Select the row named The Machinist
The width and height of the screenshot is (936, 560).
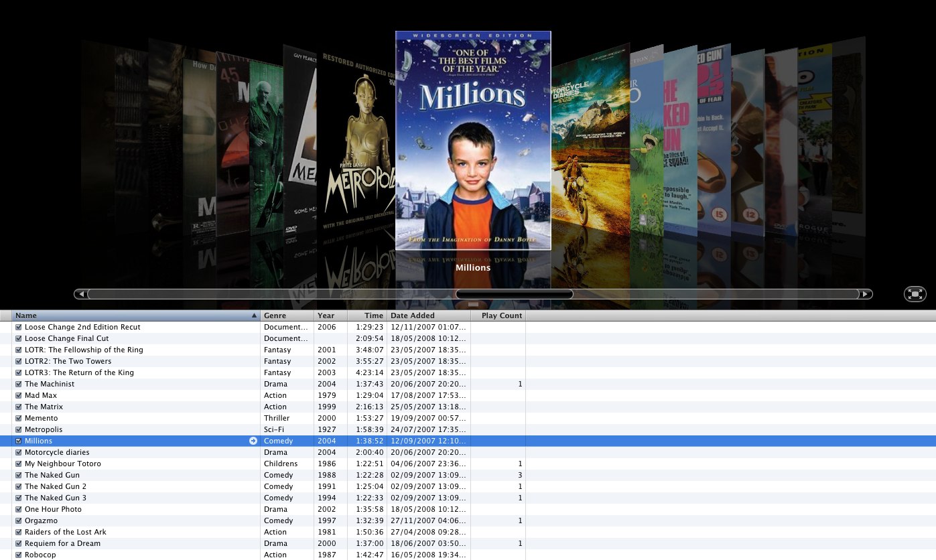point(468,384)
